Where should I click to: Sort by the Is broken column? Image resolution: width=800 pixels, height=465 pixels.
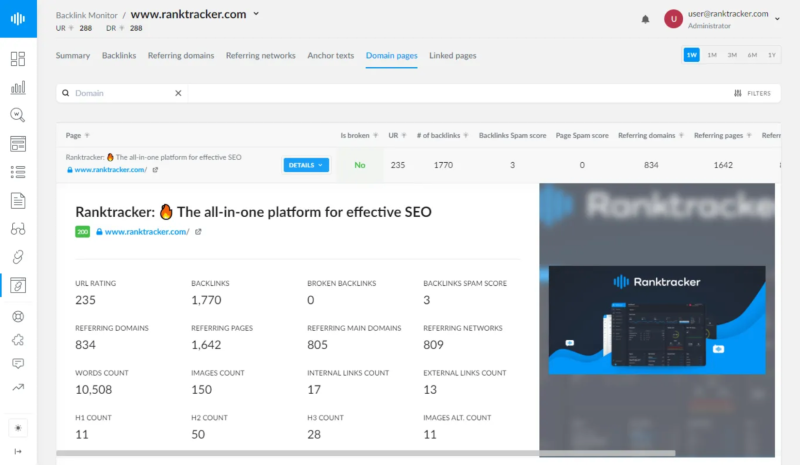click(x=359, y=135)
